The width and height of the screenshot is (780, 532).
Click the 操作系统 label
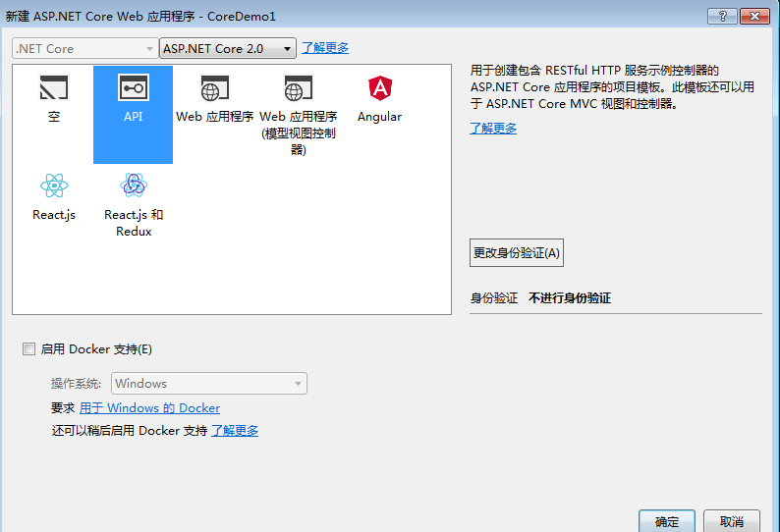76,384
